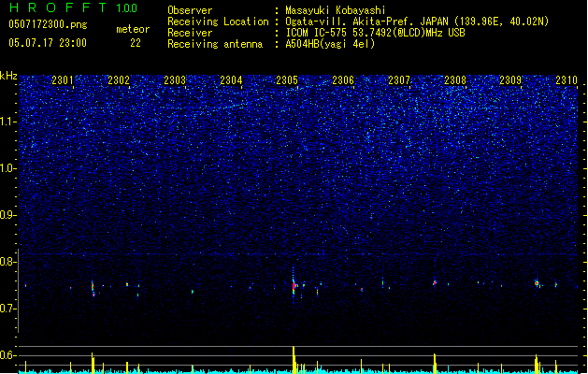Click the 'Receiving antenna' field label

pos(215,44)
